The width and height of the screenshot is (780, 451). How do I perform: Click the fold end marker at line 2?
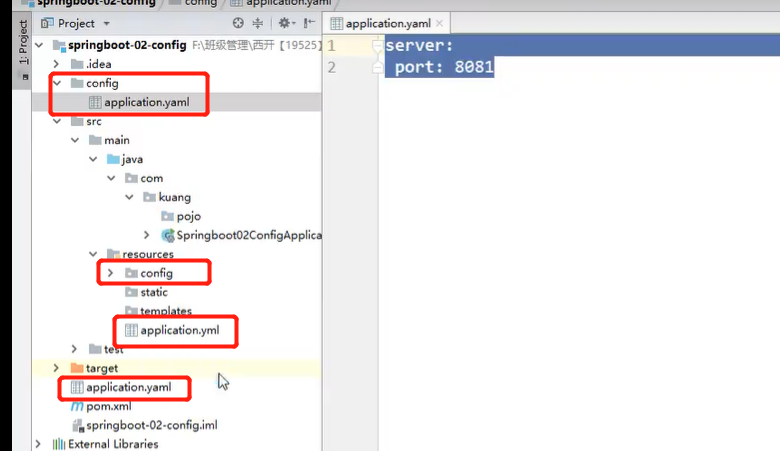click(x=378, y=67)
